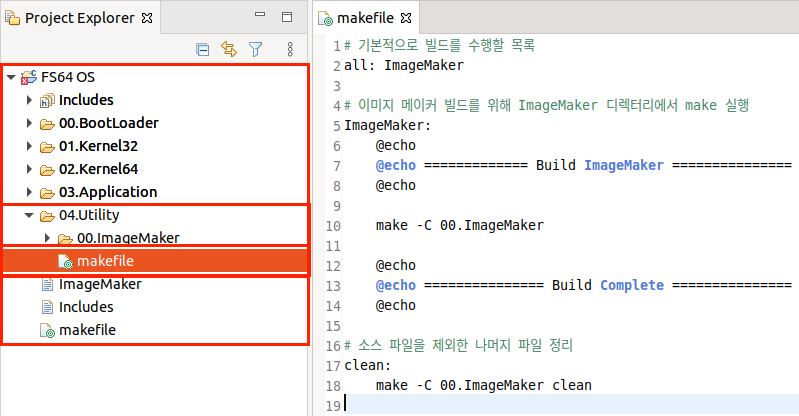Select the FS64 OS project label
Image resolution: width=799 pixels, height=416 pixels.
pos(68,77)
